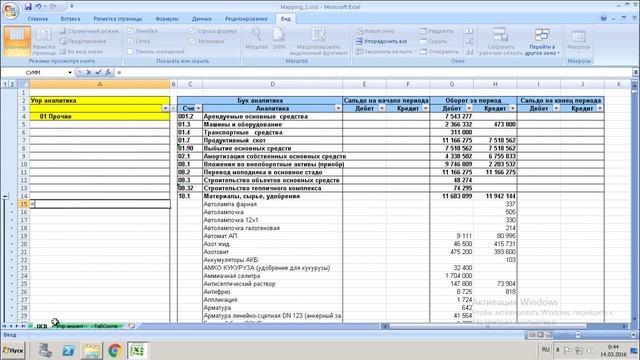Save the workbook via quick access toolbar
640x360 pixels.
(x=28, y=7)
